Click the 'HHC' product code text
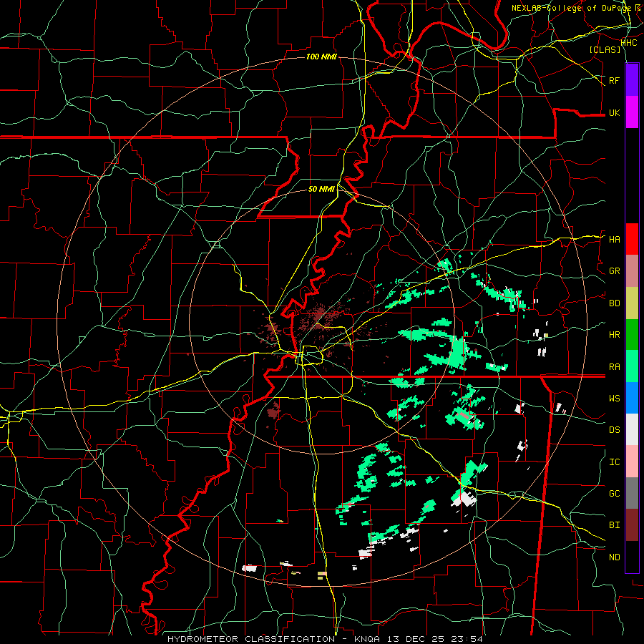 pyautogui.click(x=629, y=43)
